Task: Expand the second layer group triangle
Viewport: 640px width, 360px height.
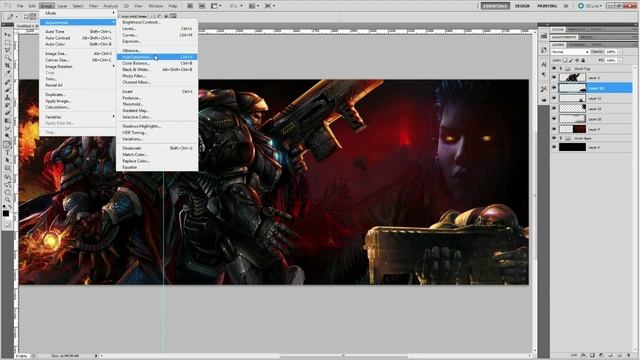Action: [562, 138]
